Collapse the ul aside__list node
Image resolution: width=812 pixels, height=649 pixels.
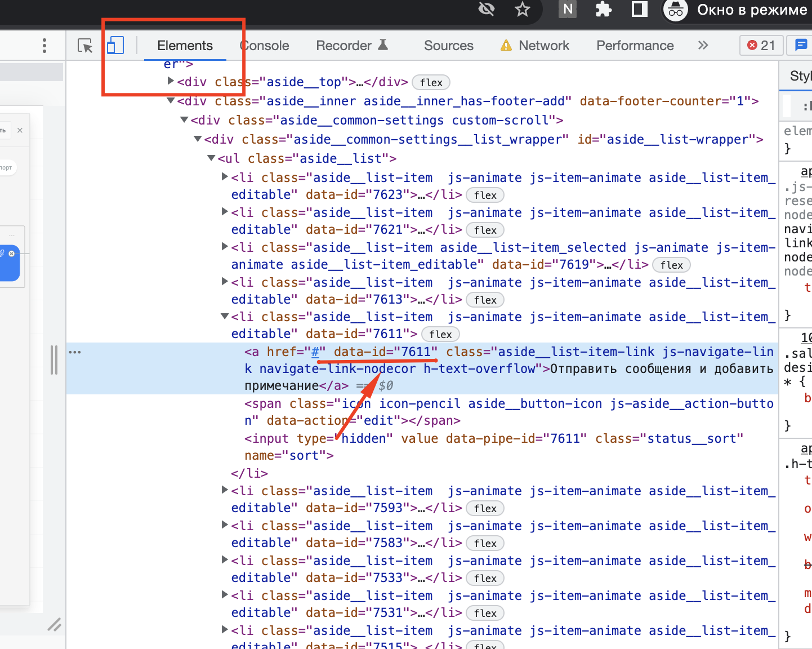[211, 158]
